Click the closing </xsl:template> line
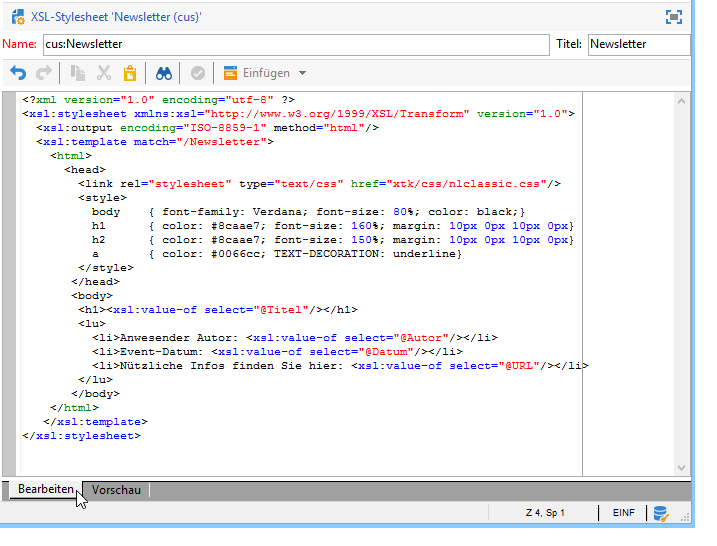The width and height of the screenshot is (717, 546). click(95, 422)
